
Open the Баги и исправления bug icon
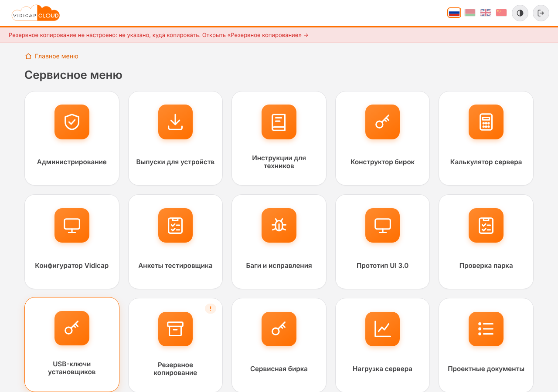279,225
